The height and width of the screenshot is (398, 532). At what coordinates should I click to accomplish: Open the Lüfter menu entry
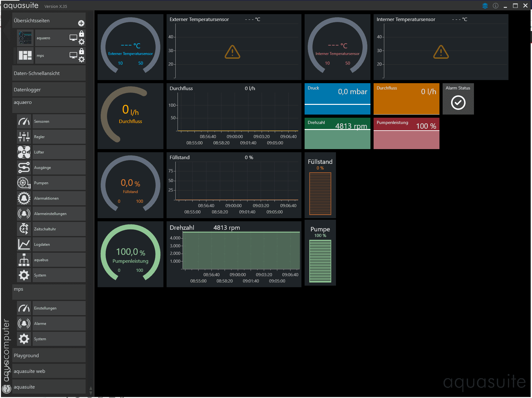[x=59, y=152]
